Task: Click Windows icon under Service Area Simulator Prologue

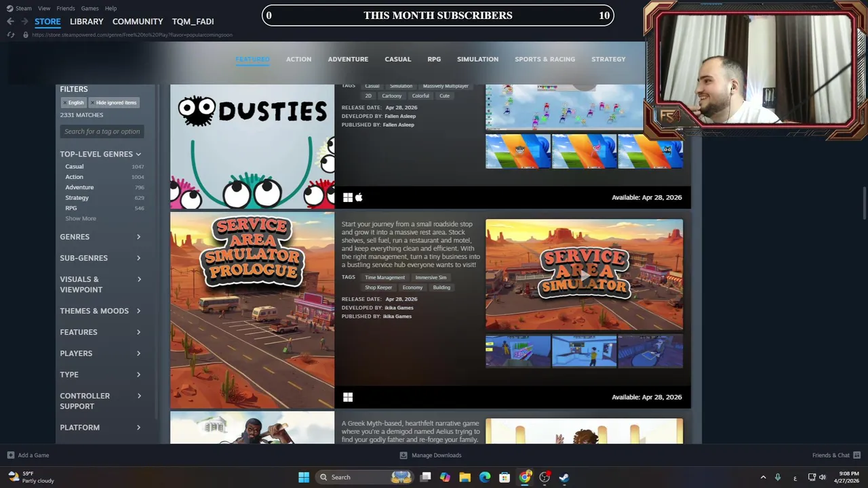Action: (348, 397)
